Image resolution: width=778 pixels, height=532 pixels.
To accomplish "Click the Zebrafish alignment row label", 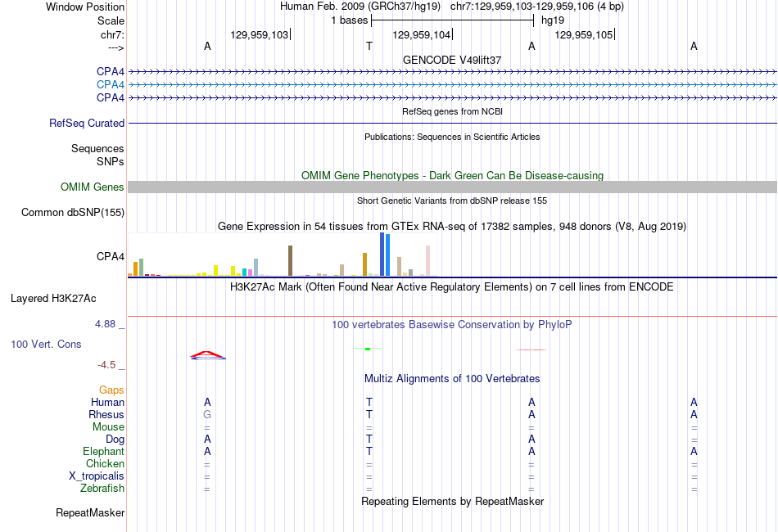I will point(102,489).
